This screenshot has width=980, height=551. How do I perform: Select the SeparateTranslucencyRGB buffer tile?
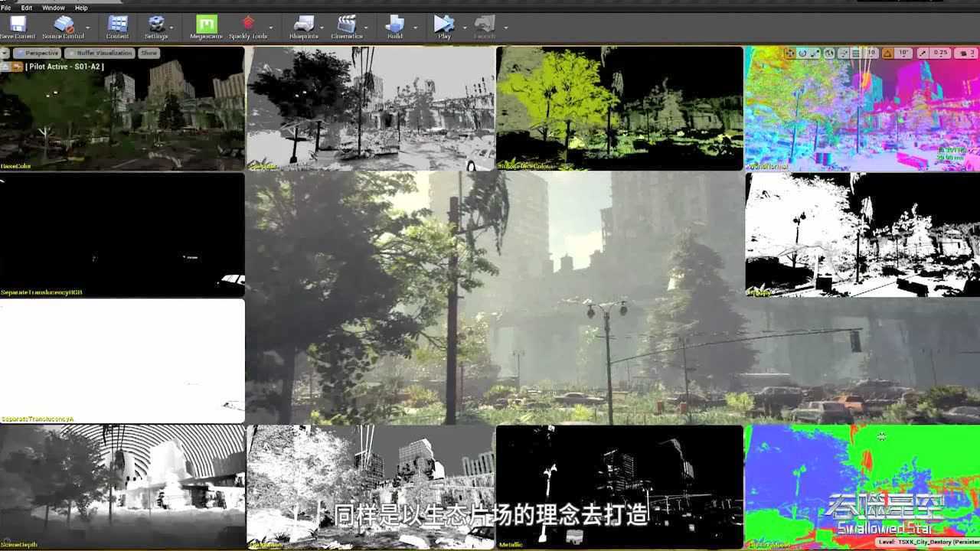click(122, 235)
